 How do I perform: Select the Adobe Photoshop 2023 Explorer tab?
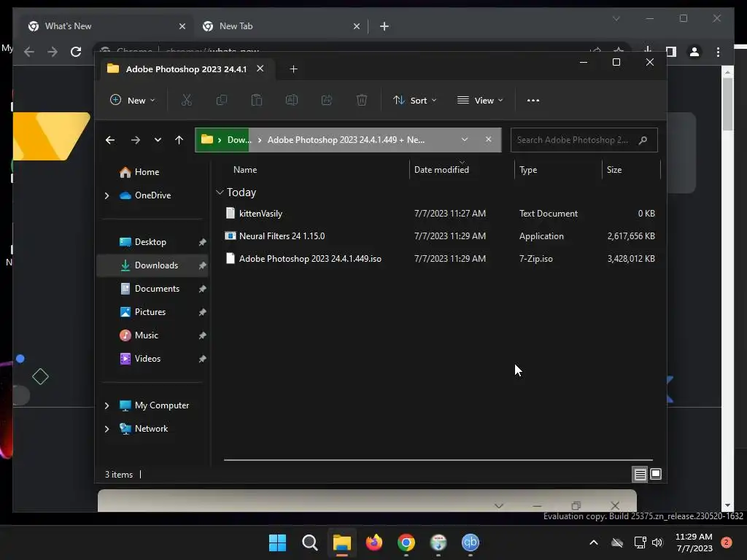coord(186,69)
